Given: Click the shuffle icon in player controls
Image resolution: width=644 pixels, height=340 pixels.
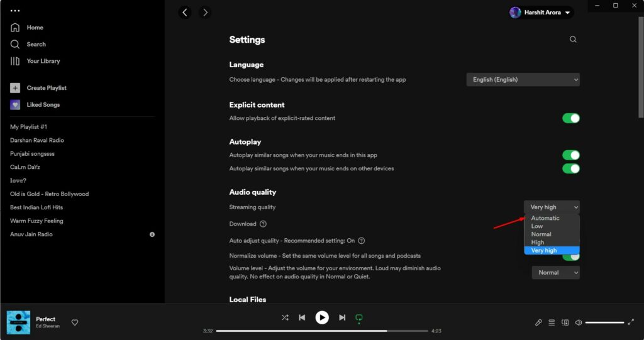Looking at the screenshot, I should (x=285, y=318).
